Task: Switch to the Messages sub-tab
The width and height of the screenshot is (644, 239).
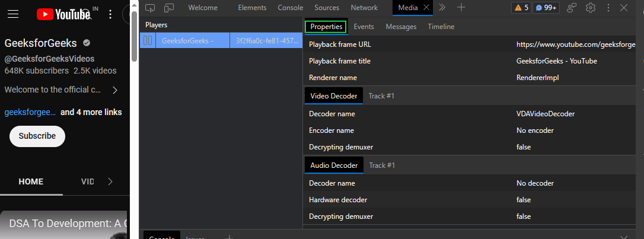Action: click(x=401, y=27)
